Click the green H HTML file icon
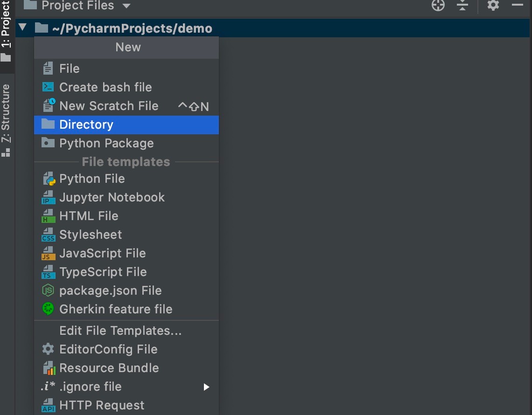Image resolution: width=532 pixels, height=415 pixels. click(x=48, y=216)
